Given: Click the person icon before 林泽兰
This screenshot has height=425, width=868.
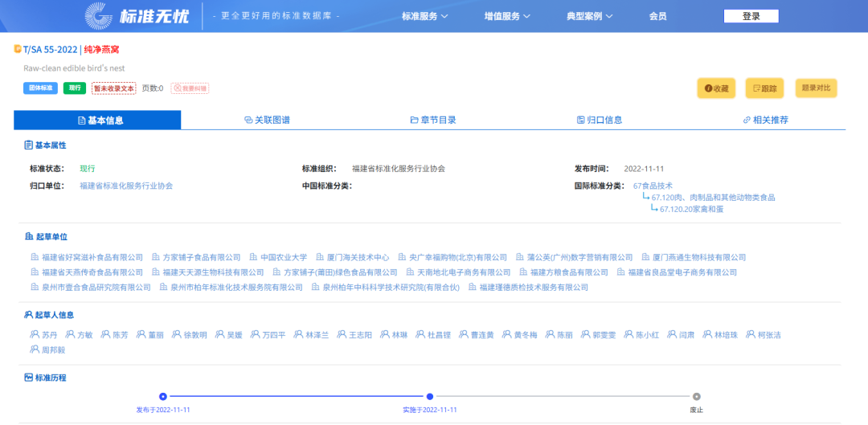Looking at the screenshot, I should pyautogui.click(x=298, y=335).
